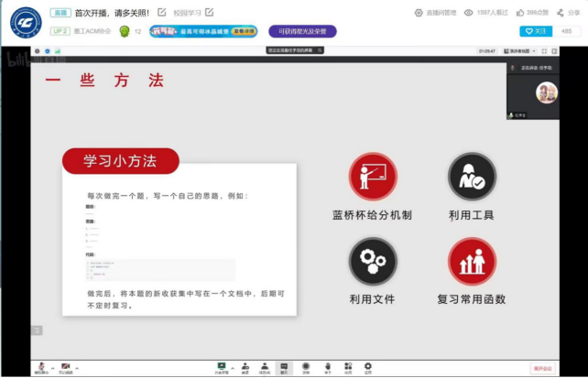Image resolution: width=588 pixels, height=378 pixels.
Task: Click the 蓝桥杯给分机制 presenter icon
Action: coord(372,177)
